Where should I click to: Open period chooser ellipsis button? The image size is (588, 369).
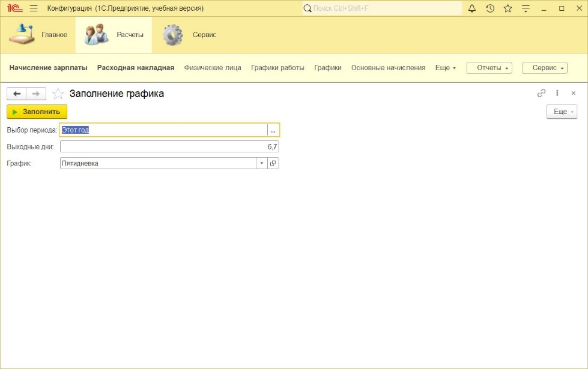(x=273, y=130)
